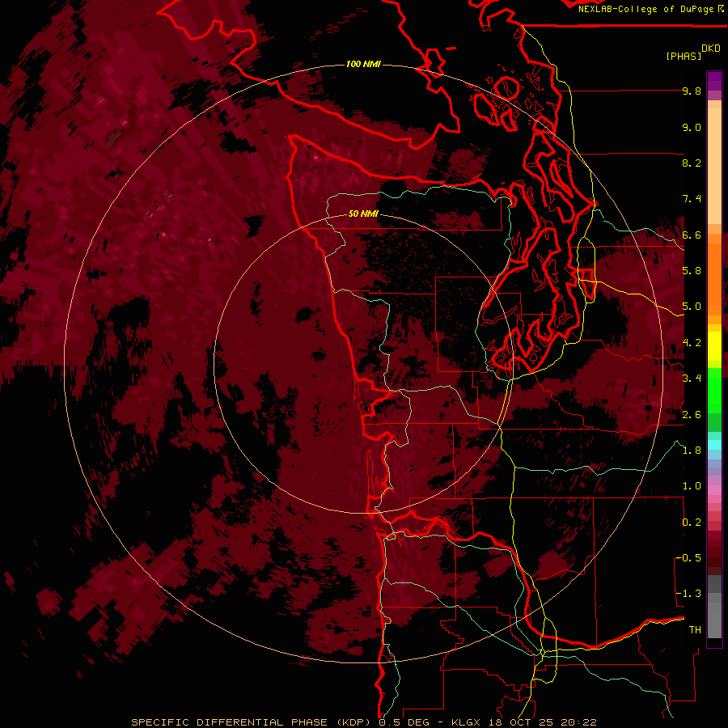This screenshot has width=728, height=728.
Task: Click the 20:22 timestamp in caption
Action: pos(578,722)
